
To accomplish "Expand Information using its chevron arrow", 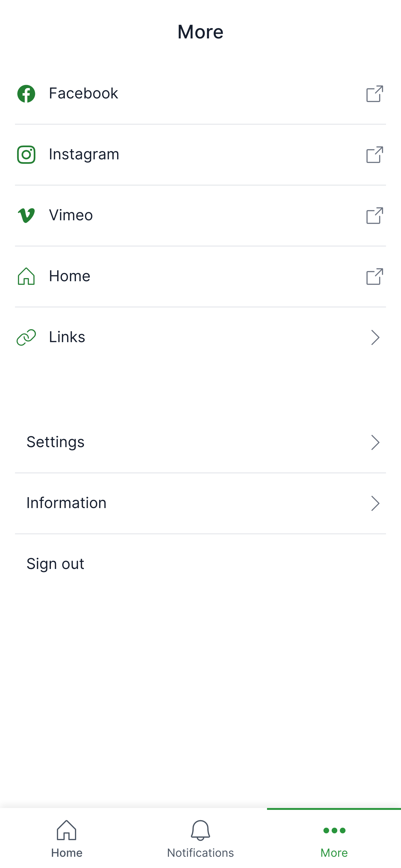I will pyautogui.click(x=375, y=503).
